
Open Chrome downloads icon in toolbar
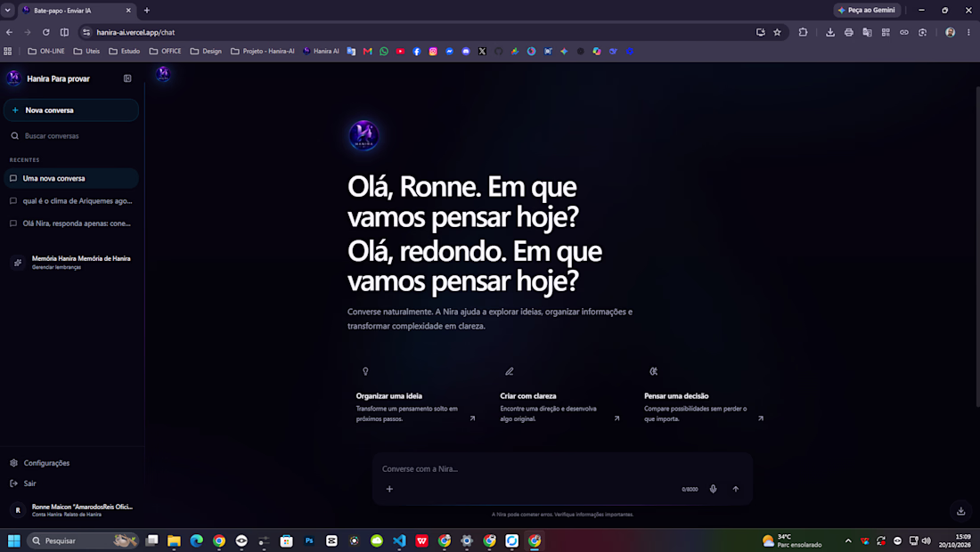830,32
